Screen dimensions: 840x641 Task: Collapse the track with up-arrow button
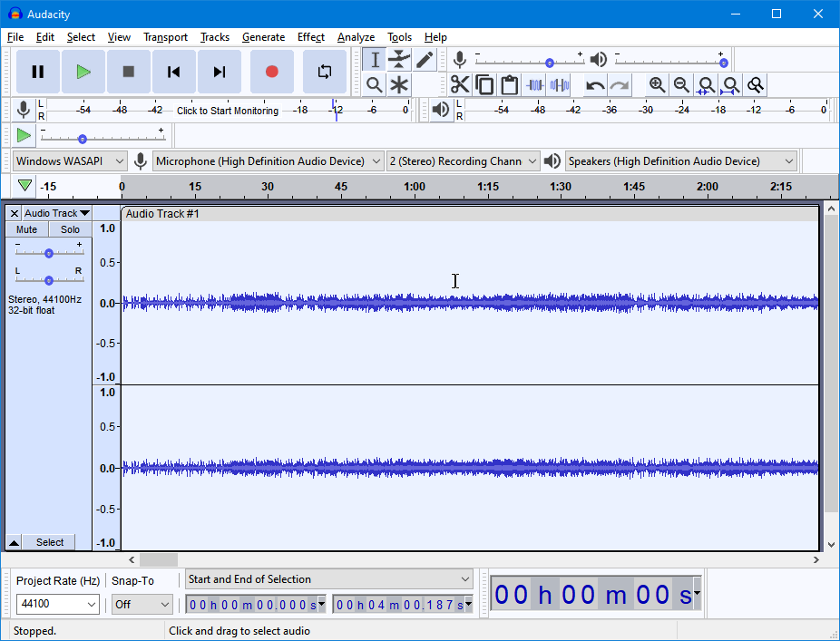click(x=15, y=542)
